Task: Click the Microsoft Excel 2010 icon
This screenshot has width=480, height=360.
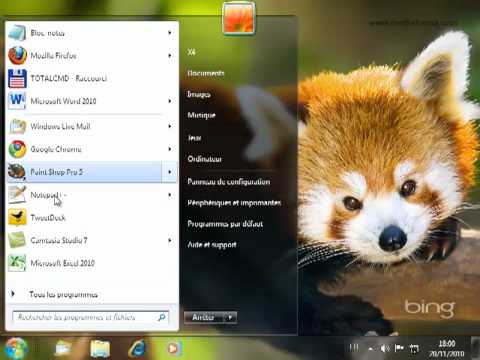Action: click(17, 263)
